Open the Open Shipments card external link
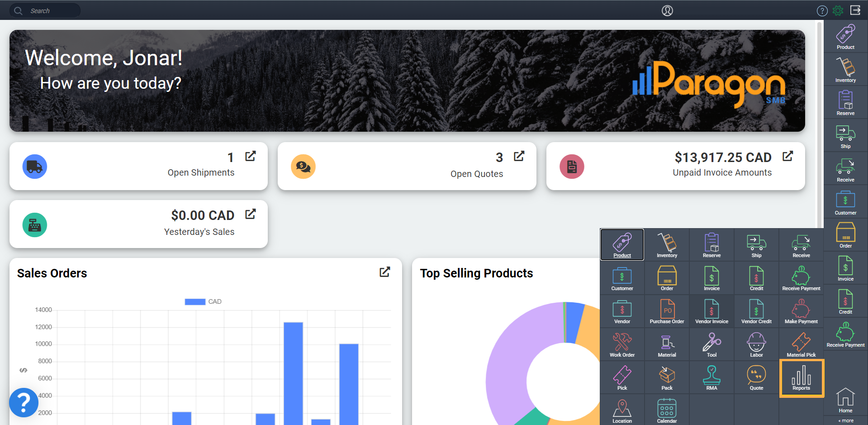Viewport: 868px width, 425px height. click(x=251, y=156)
